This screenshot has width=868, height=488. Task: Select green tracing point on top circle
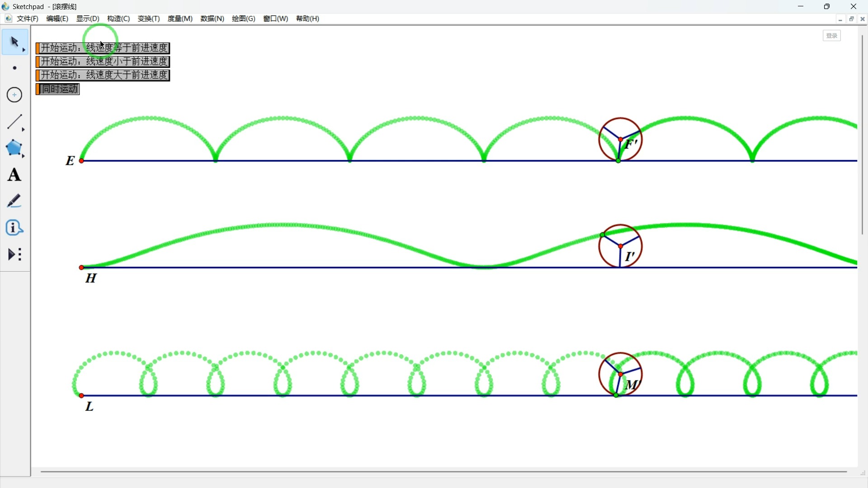618,161
